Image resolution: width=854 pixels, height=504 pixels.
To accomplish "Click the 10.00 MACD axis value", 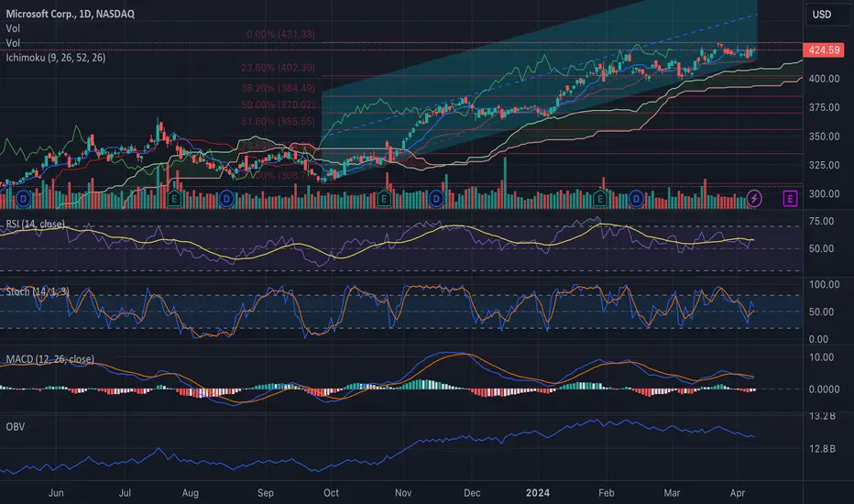I will (x=821, y=357).
